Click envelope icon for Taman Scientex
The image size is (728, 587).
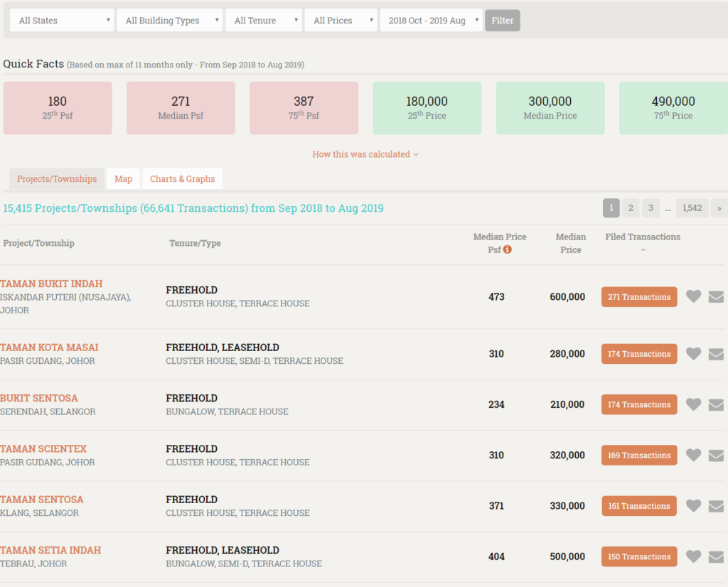pyautogui.click(x=716, y=456)
